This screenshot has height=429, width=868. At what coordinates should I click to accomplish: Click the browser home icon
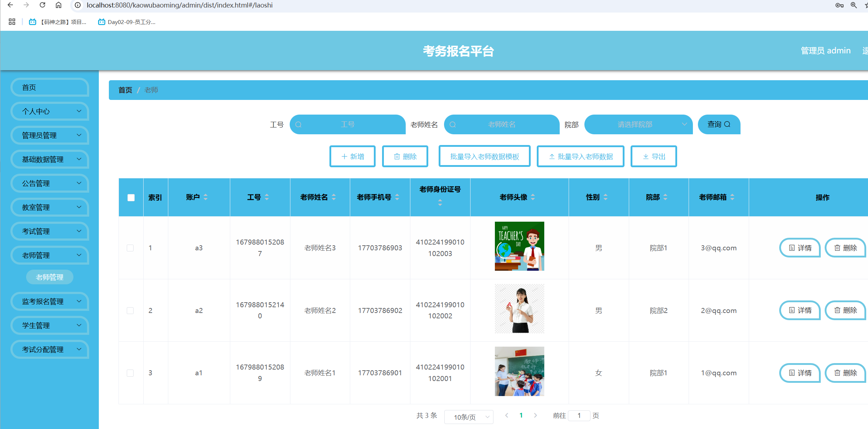tap(58, 5)
